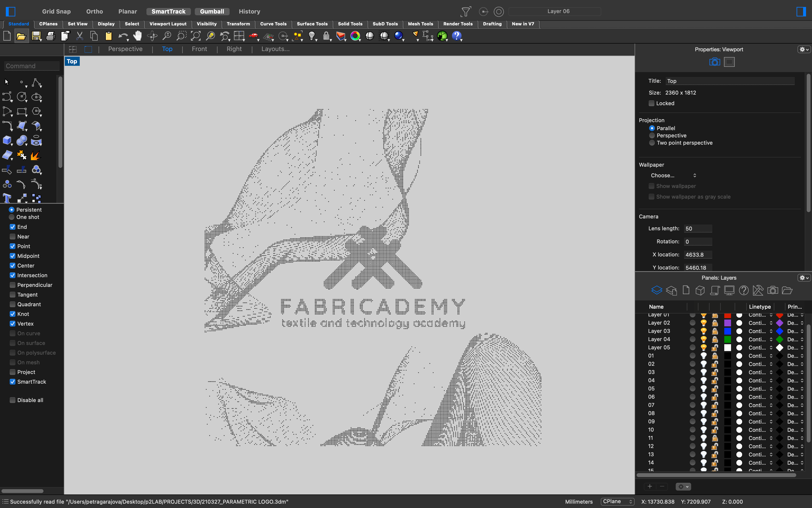
Task: Switch to the Curve Tools tab
Action: [273, 24]
